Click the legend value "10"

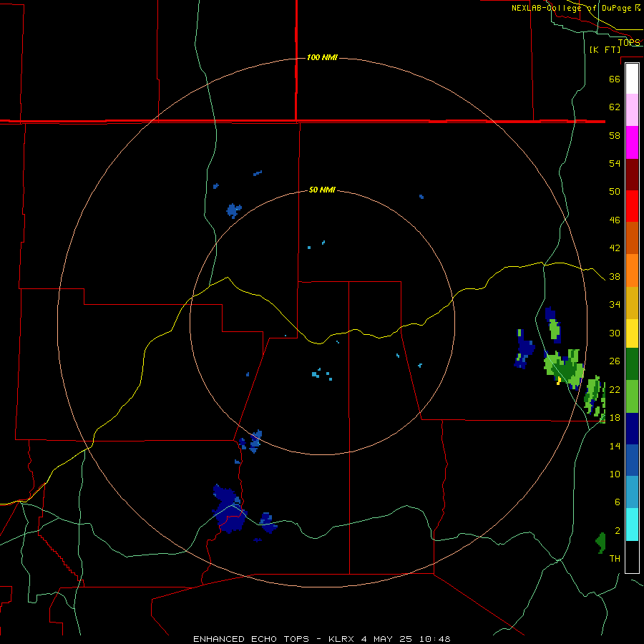(615, 474)
